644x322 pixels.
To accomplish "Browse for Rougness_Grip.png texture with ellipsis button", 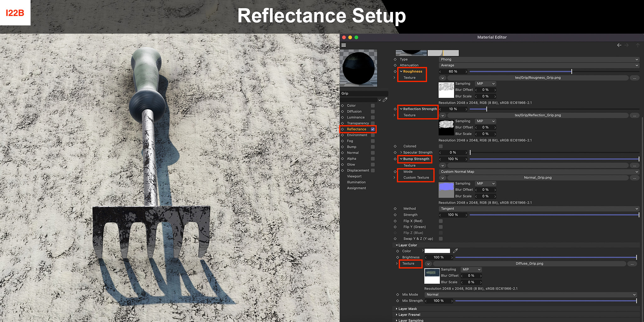I will click(x=635, y=78).
